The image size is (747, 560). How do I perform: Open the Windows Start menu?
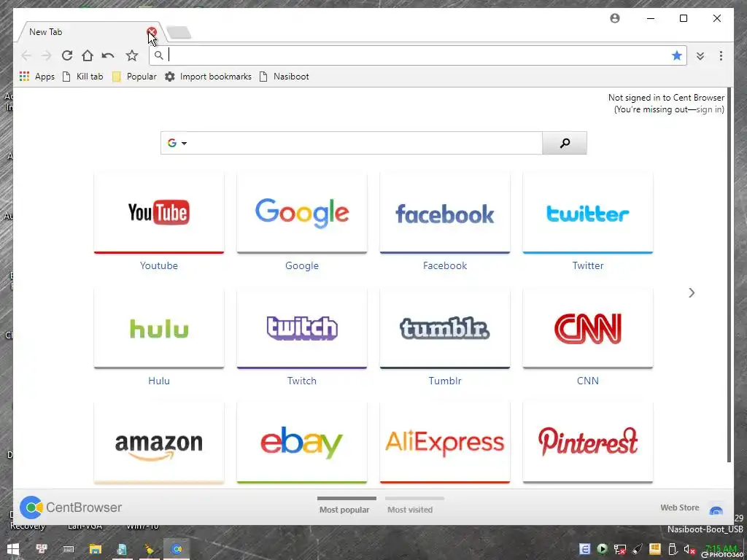pos(13,549)
